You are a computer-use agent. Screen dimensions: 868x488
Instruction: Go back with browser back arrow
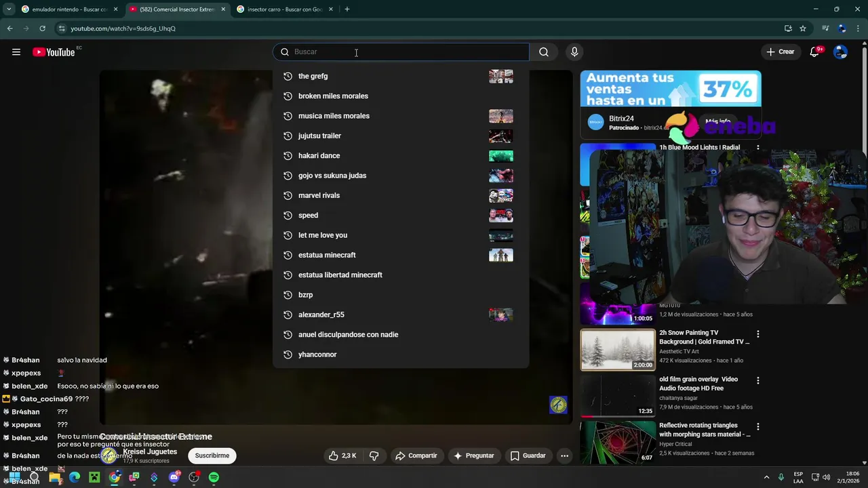[x=9, y=28]
